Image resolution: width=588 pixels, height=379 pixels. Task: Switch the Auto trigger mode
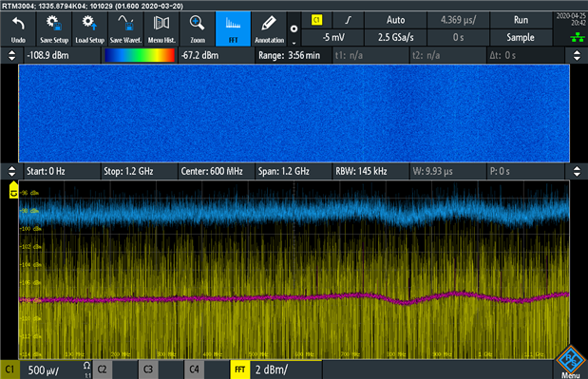pyautogui.click(x=395, y=20)
